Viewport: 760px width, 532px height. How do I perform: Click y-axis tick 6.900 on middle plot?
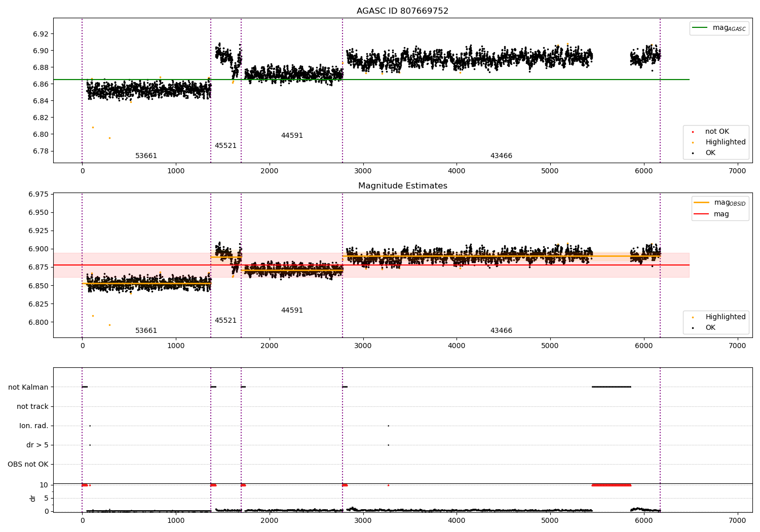pos(39,249)
